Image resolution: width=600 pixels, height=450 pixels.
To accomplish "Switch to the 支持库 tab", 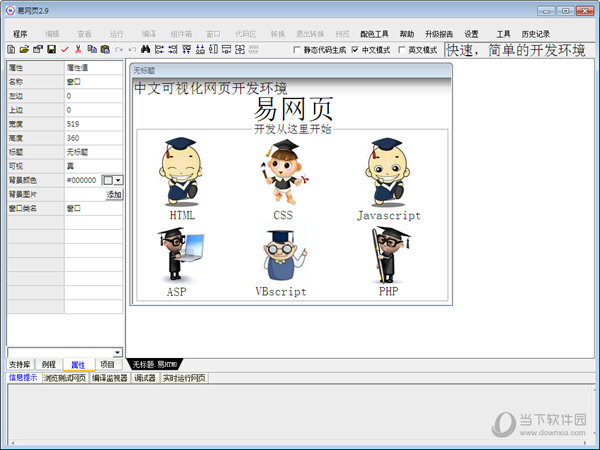I will click(20, 365).
